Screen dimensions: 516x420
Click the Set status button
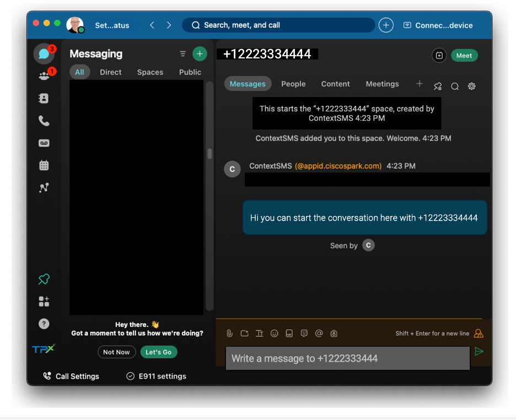(x=112, y=25)
